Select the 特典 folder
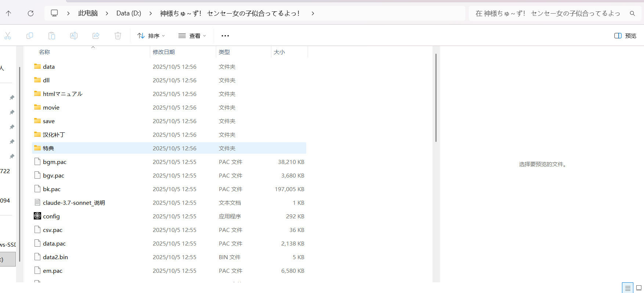Screen dimensions: 644x293 (x=169, y=148)
